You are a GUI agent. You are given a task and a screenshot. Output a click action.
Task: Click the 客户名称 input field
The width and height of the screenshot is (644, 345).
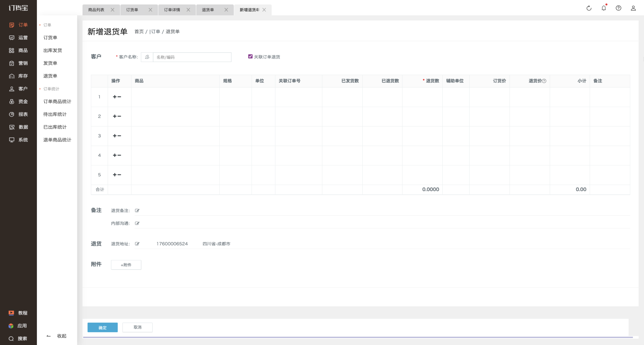[x=192, y=57]
